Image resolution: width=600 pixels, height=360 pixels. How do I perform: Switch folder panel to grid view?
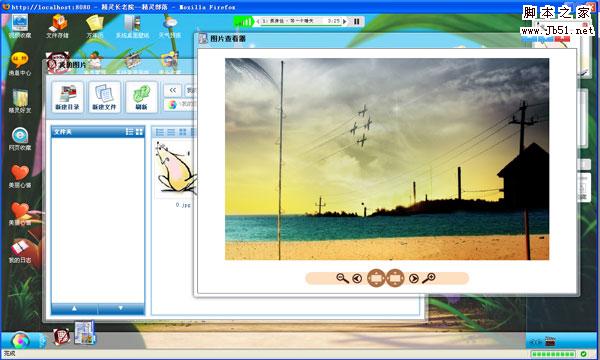pos(139,132)
